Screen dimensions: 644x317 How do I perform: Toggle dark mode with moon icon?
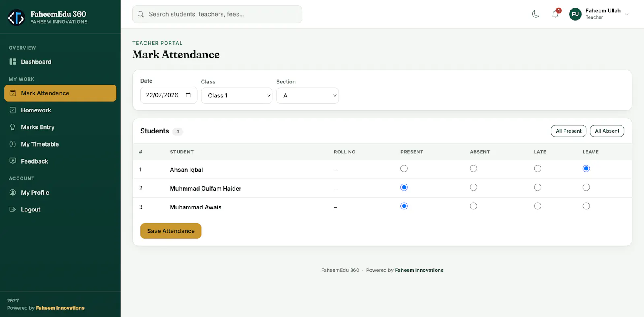click(535, 14)
